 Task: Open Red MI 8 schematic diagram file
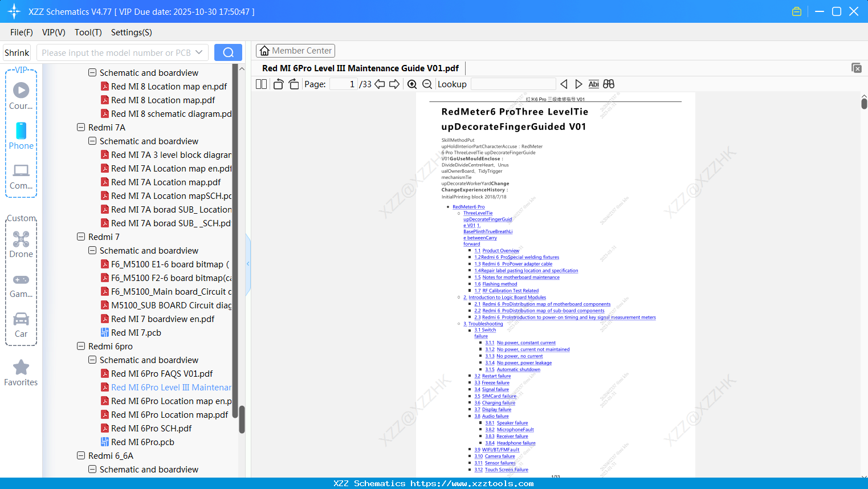[166, 113]
